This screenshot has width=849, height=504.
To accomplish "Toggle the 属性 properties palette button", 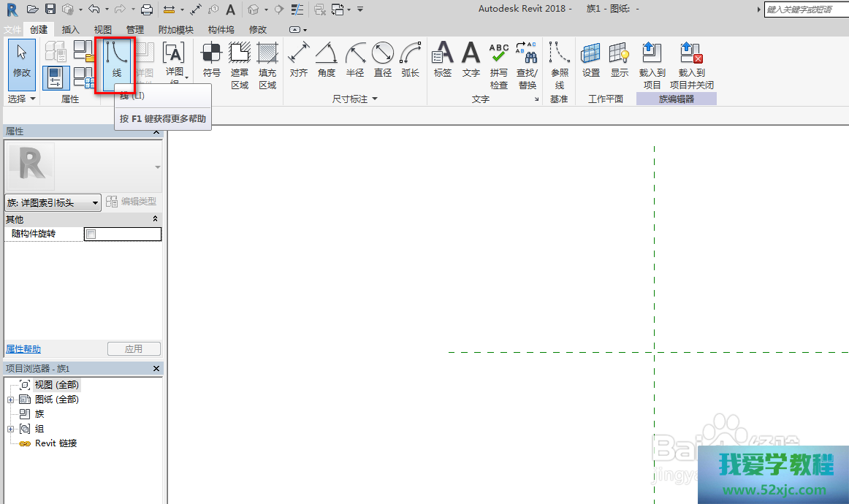I will (x=56, y=77).
